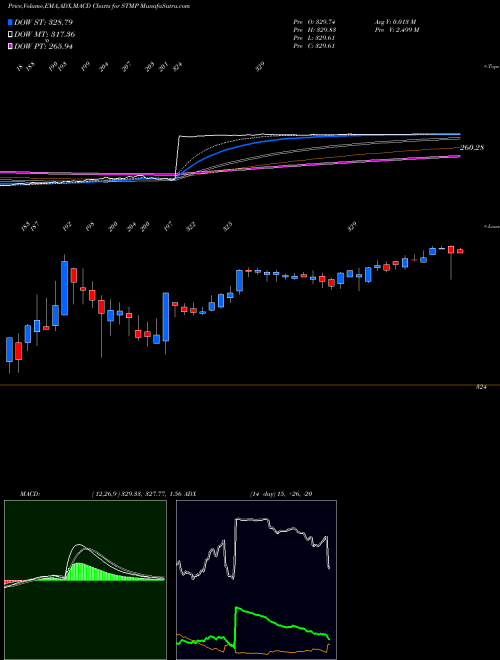Click the chart title mentioning STMP MunafaSutra.com
The height and width of the screenshot is (660, 500).
pyautogui.click(x=99, y=6)
